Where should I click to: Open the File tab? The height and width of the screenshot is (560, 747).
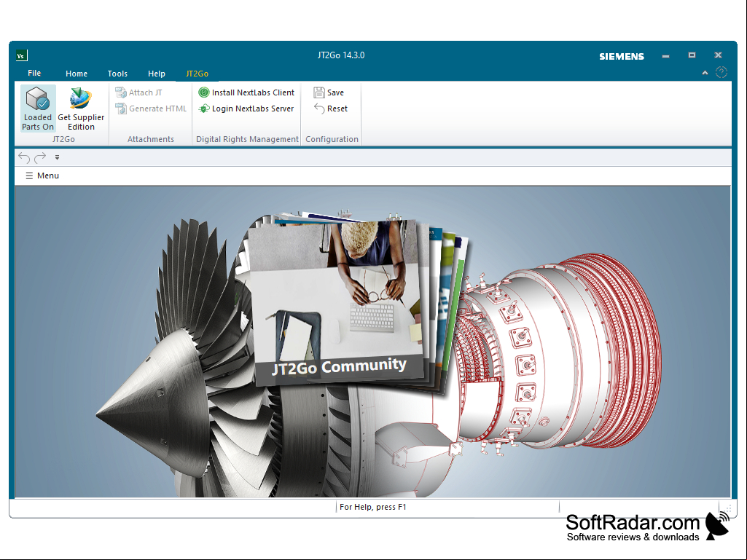click(x=34, y=74)
